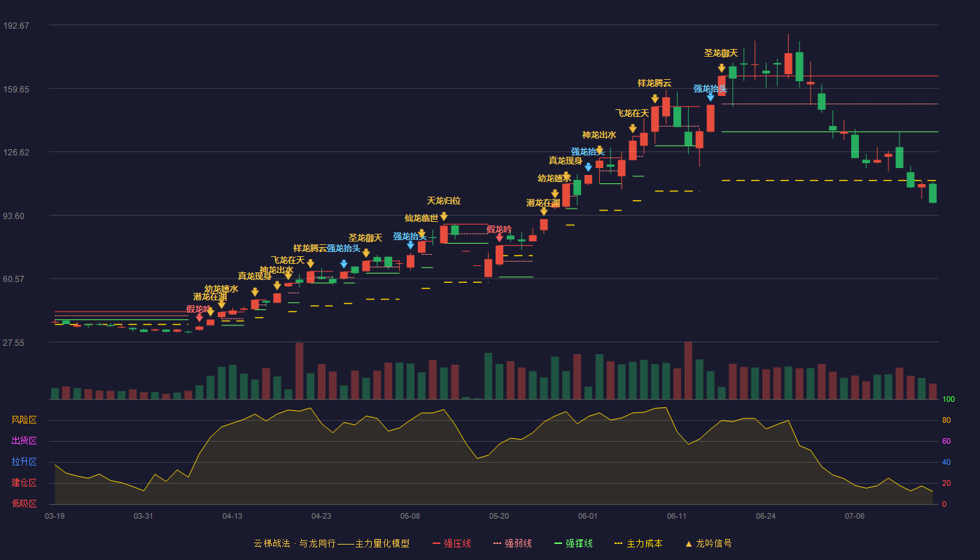Click the 潜龙在渊 marker below 60.57
Viewport: 980px width, 560px height.
pyautogui.click(x=210, y=297)
